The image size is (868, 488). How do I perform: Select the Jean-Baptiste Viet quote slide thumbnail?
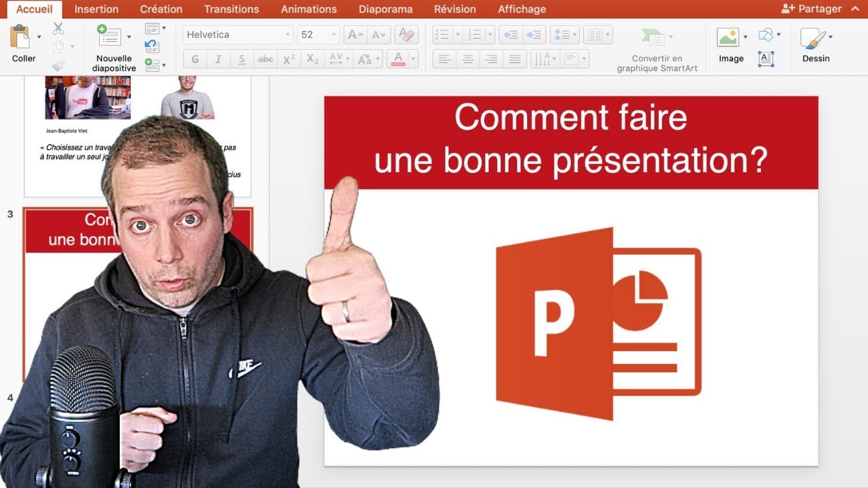pyautogui.click(x=138, y=136)
